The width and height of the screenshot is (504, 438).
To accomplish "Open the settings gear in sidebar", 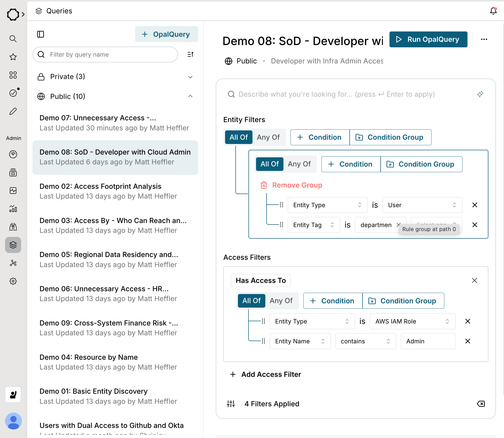I will pyautogui.click(x=13, y=281).
